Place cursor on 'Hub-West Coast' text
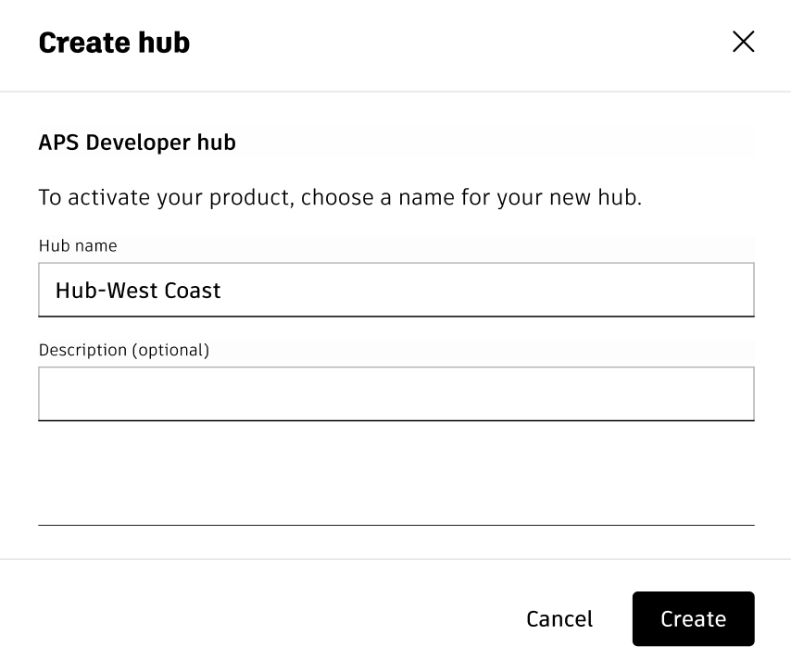This screenshot has height=672, width=791. [138, 291]
